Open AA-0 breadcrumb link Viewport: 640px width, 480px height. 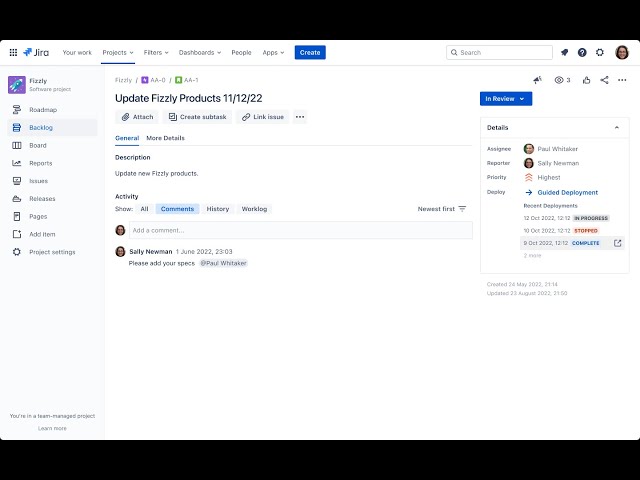point(153,80)
